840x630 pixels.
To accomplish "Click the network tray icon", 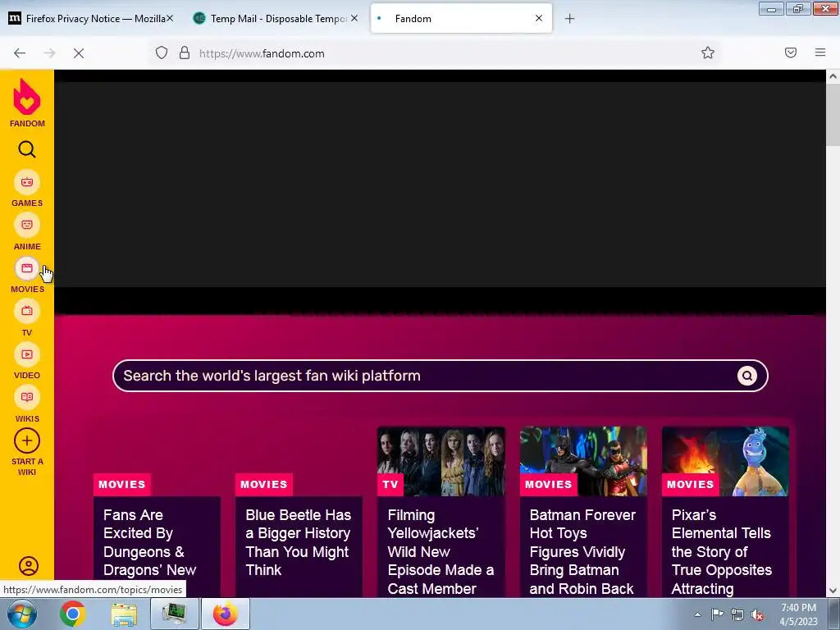I will tap(737, 615).
